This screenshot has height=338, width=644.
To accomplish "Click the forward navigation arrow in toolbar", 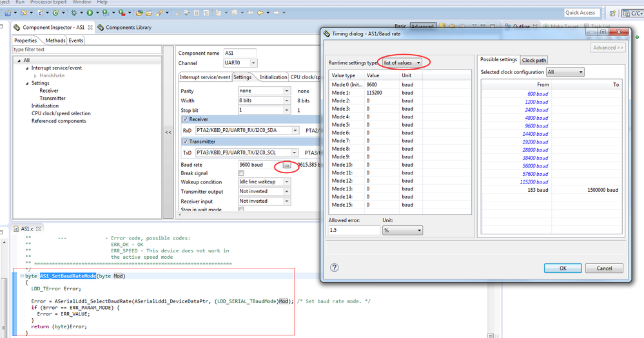I will pos(276,13).
